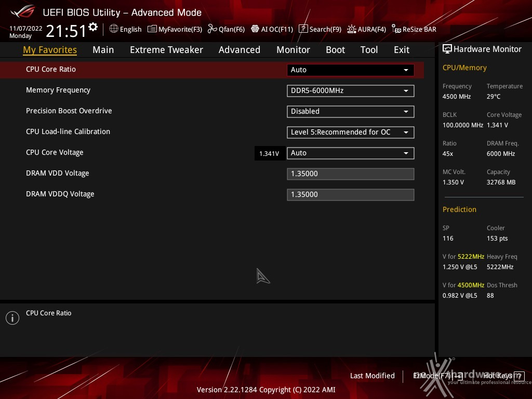Open Tool tab
Viewport: 532px width, 399px height.
tap(369, 50)
